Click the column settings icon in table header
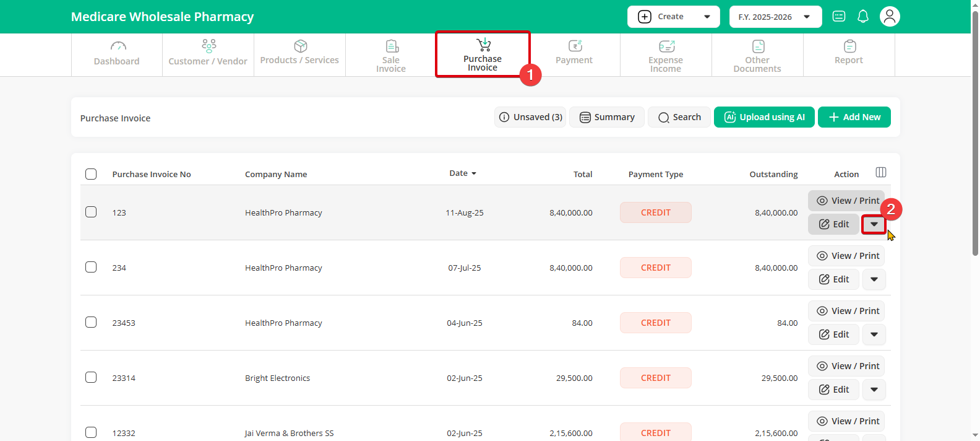 [x=881, y=172]
